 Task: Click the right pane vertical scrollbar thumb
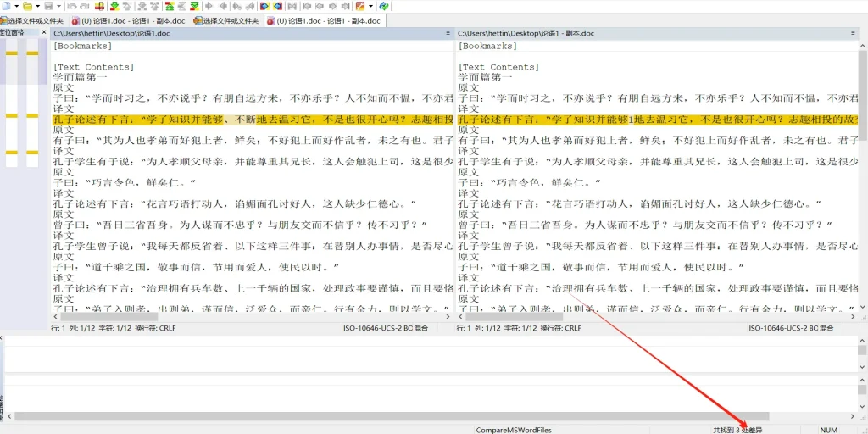(x=862, y=95)
